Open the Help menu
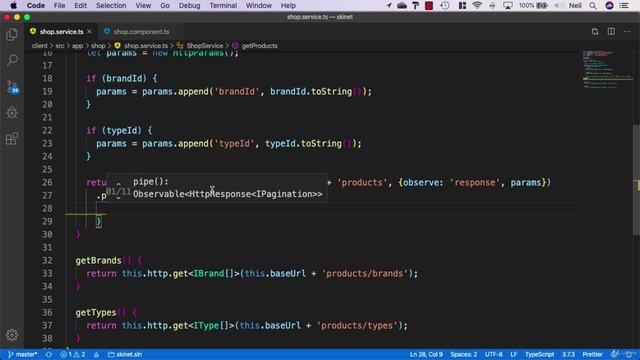Screen dimensions: 640x360 (288, 5)
